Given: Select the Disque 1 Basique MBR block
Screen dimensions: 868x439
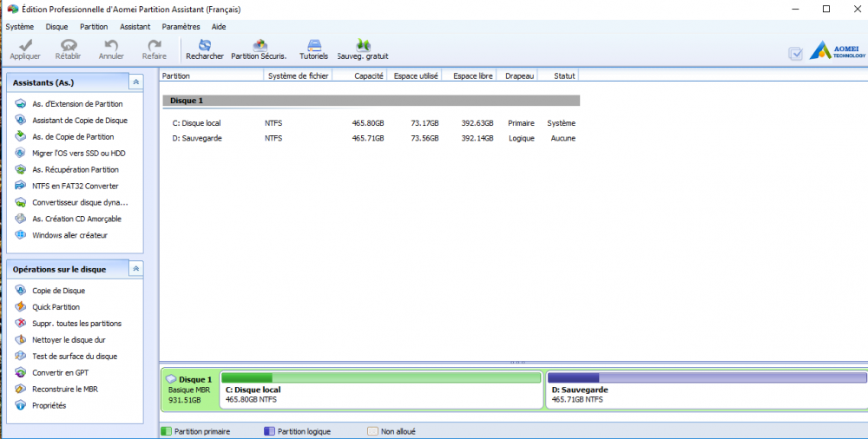Looking at the screenshot, I should 190,390.
